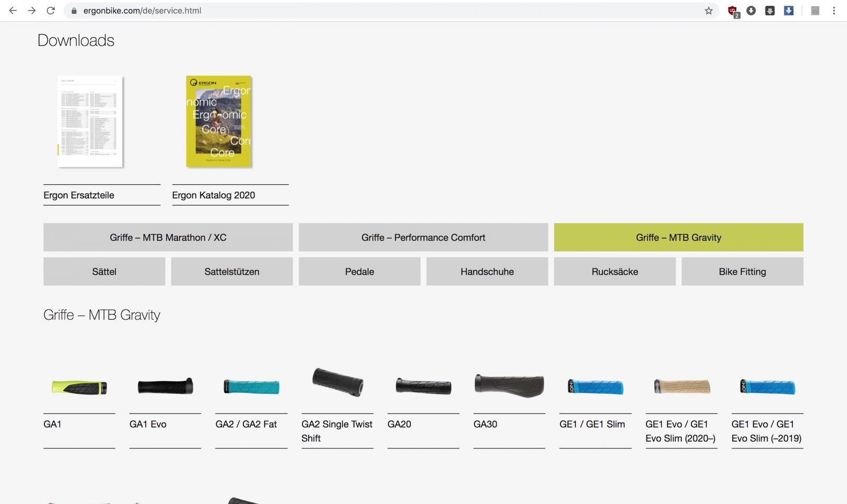Switch to Griffe – MTB Marathon / XC tab
The image size is (847, 504).
coord(168,237)
